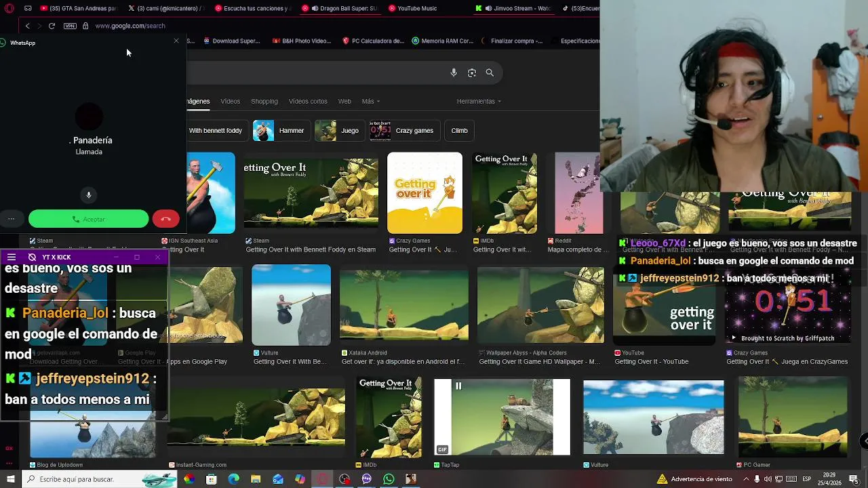The width and height of the screenshot is (868, 488).
Task: Start Google voice search with microphone icon
Action: pyautogui.click(x=454, y=73)
